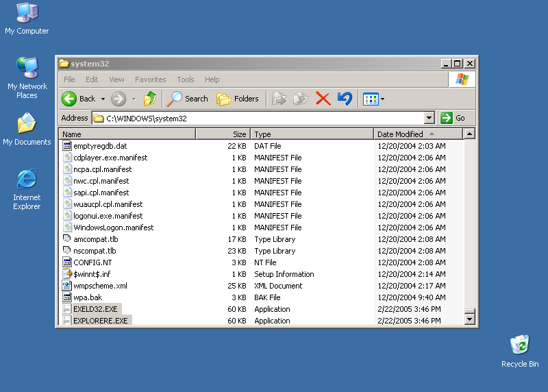Click the Views grid icon
Screen dimensions: 548x392
371,99
